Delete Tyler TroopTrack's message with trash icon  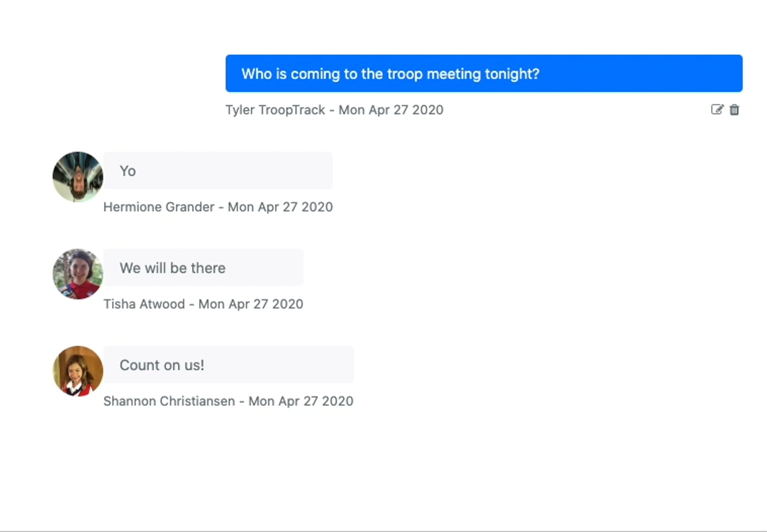(734, 110)
